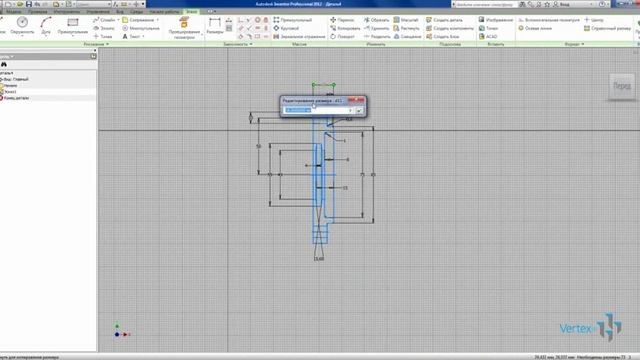Screen dimensions: 640x360
Task: Switch to the Управление ribbon tab
Action: pos(98,12)
